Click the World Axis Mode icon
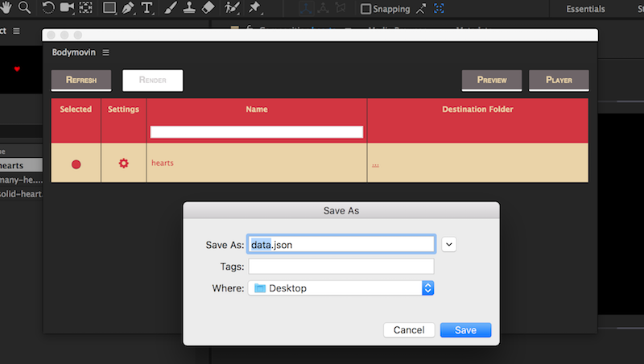Screen dimensions: 644x364 tap(324, 8)
